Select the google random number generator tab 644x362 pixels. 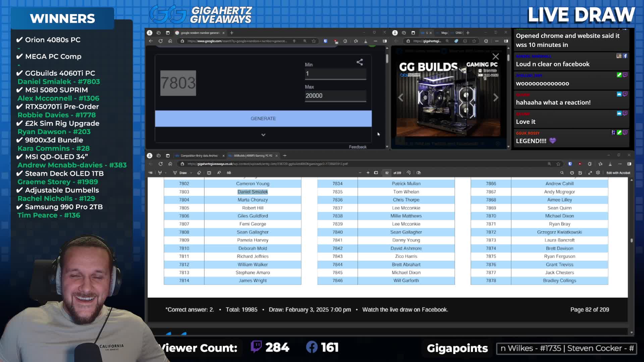200,33
